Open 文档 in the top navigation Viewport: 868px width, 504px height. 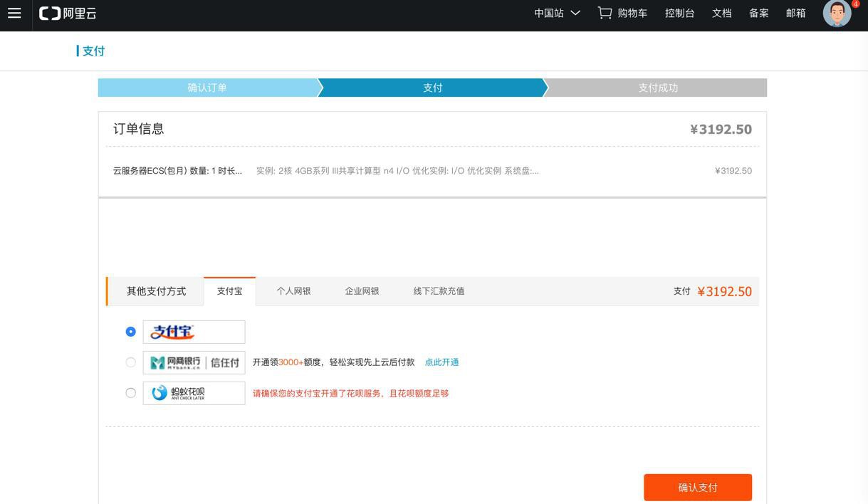pos(722,13)
